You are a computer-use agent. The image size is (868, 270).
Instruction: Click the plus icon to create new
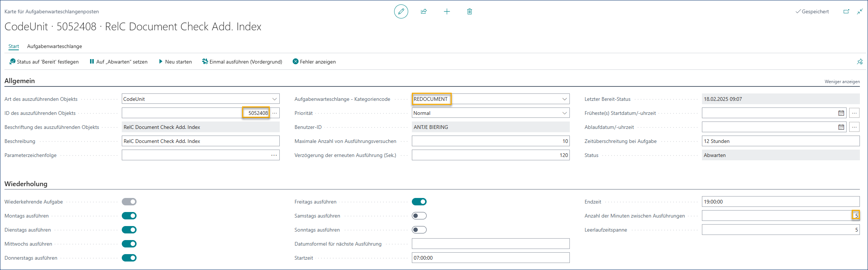pos(447,11)
